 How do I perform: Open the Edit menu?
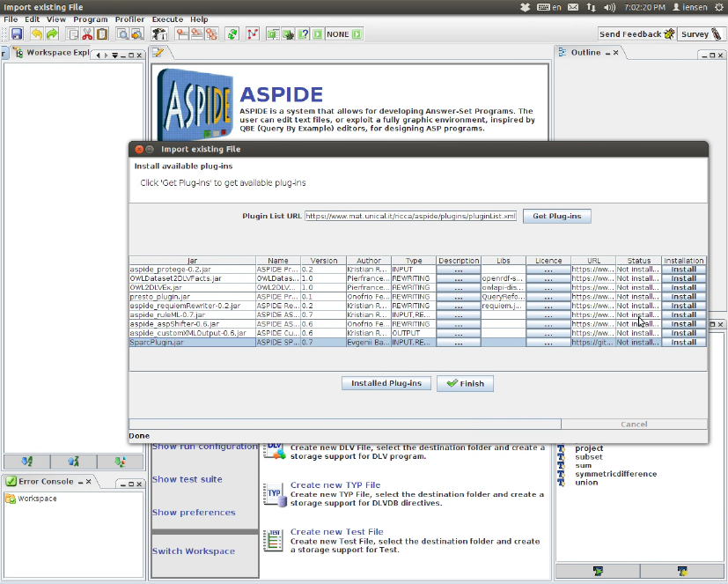click(x=32, y=19)
